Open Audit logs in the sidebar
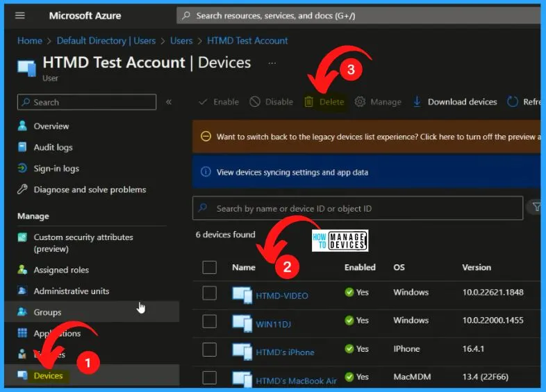The height and width of the screenshot is (392, 546). coord(53,148)
